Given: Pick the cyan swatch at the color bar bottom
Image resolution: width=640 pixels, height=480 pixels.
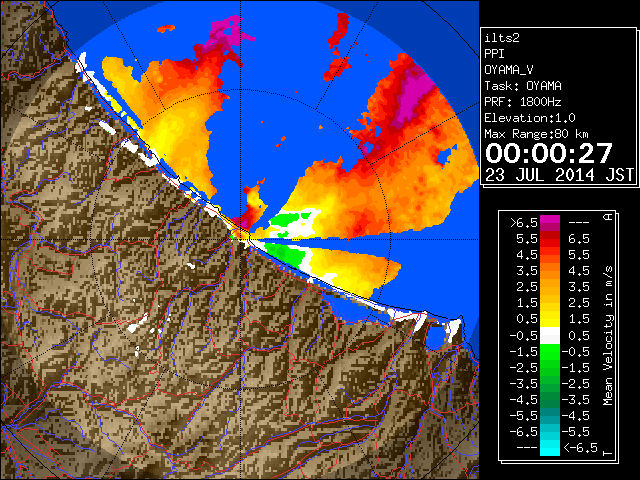Looking at the screenshot, I should coord(550,448).
